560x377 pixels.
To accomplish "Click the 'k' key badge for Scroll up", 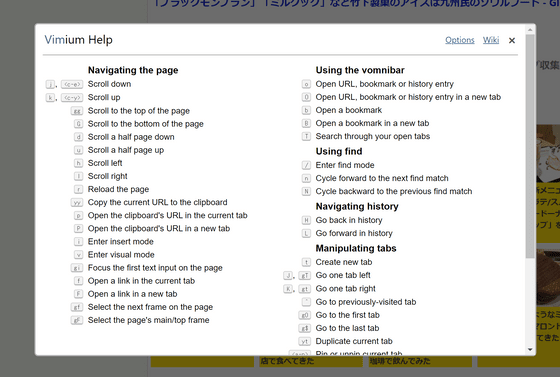I will pyautogui.click(x=50, y=97).
